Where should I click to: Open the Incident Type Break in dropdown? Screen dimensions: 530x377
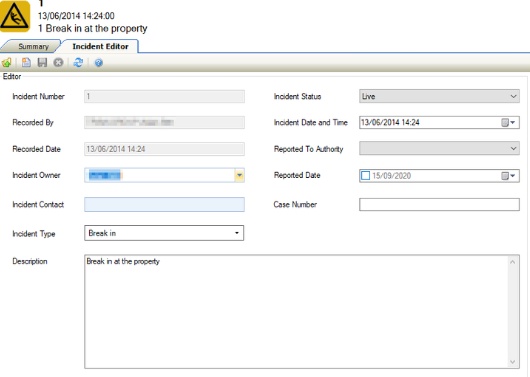tap(164, 233)
